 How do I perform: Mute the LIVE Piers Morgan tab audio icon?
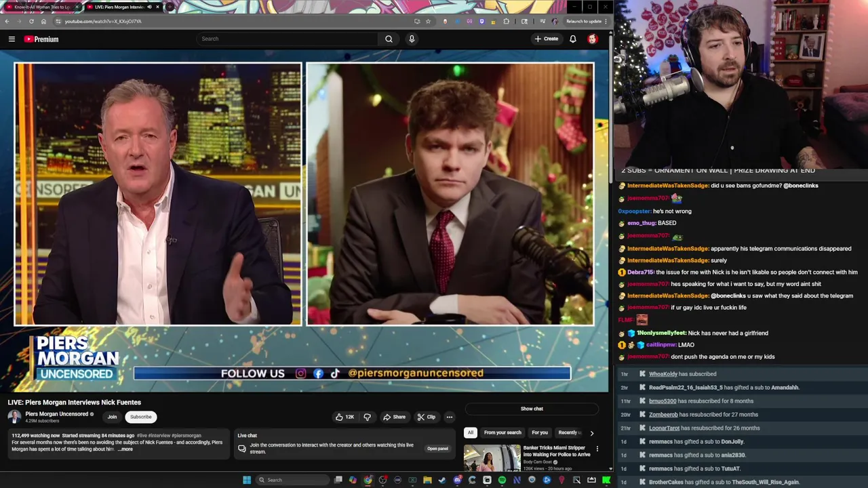pos(149,7)
